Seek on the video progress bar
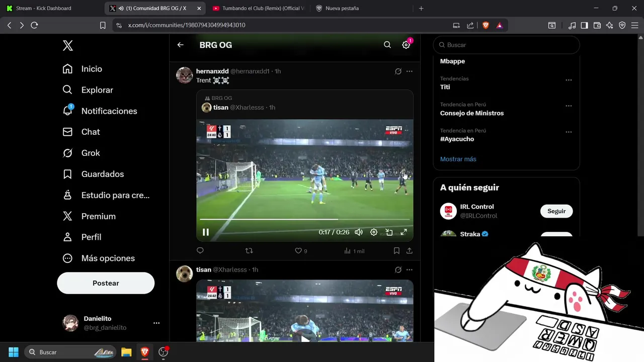 point(305,219)
